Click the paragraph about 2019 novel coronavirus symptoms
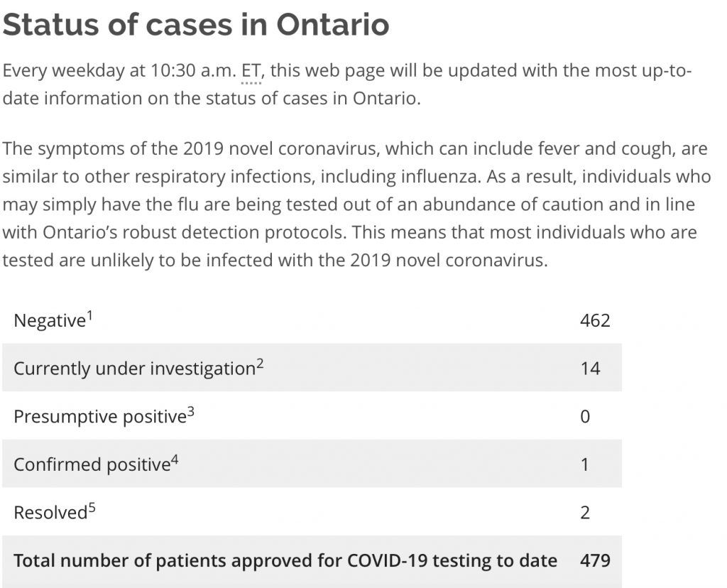This screenshot has height=588, width=727. (356, 205)
